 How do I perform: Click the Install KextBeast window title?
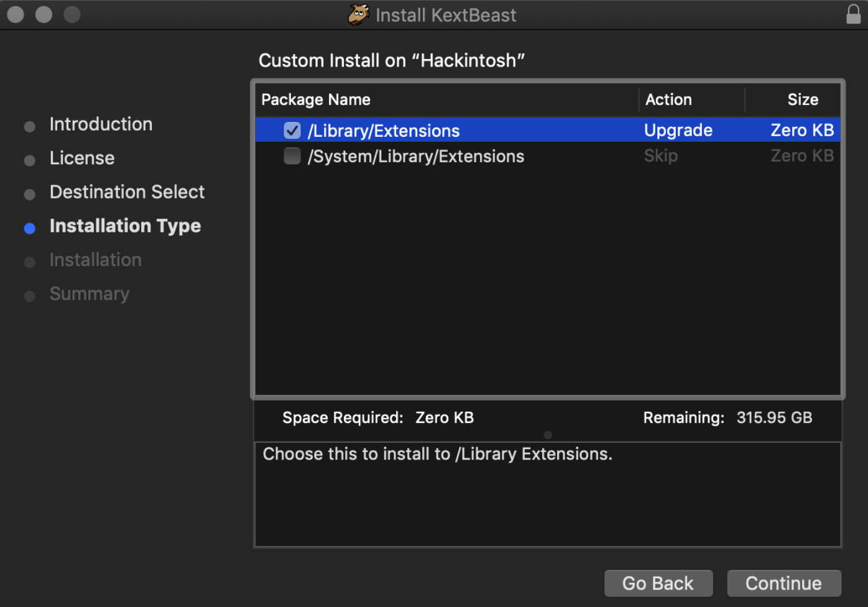click(446, 15)
